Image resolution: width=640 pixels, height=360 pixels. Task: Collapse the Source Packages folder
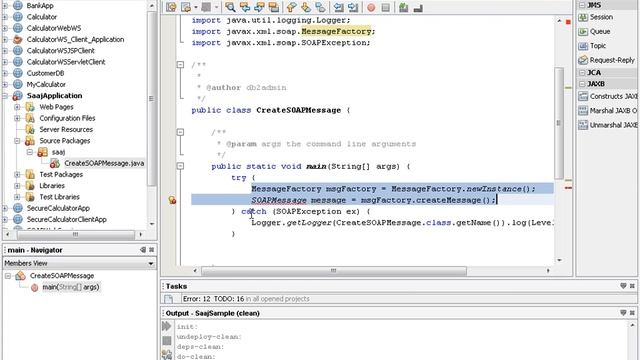[17, 141]
